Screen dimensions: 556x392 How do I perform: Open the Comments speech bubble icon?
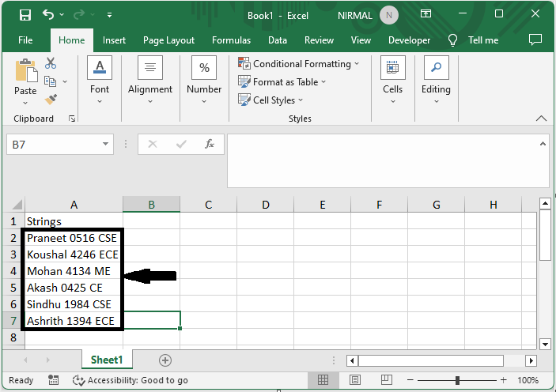[535, 40]
